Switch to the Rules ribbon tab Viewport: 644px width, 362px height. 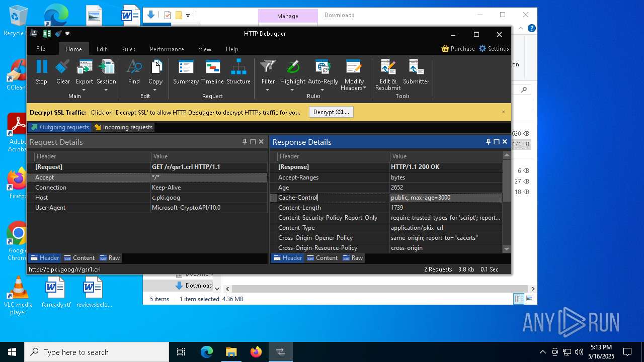[128, 49]
